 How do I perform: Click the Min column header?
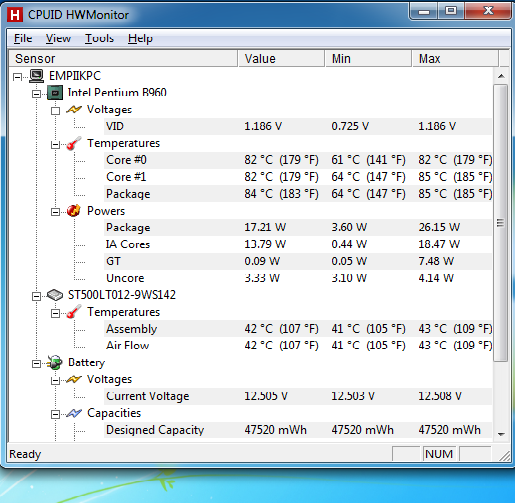coord(368,59)
